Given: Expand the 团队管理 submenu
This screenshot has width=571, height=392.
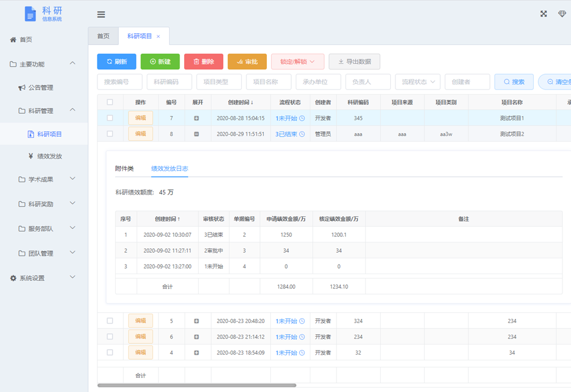Looking at the screenshot, I should point(73,253).
